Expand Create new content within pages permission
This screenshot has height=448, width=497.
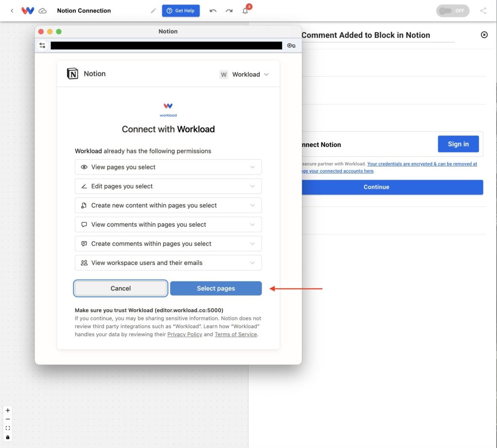pyautogui.click(x=168, y=205)
